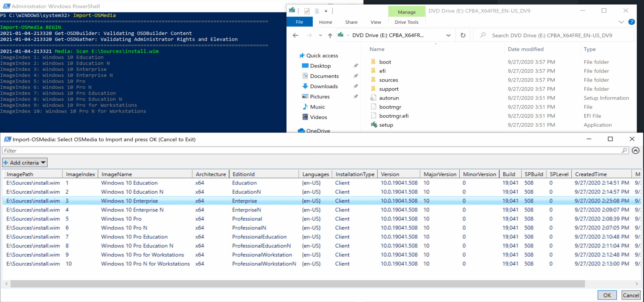The image size is (644, 302).
Task: Unpin Downloads from Quick access
Action: (356, 86)
